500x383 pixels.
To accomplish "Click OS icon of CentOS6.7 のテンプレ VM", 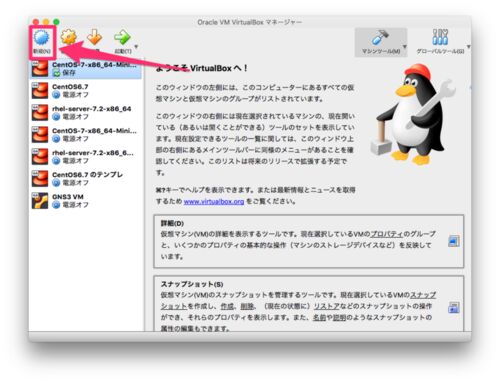I will pos(40,179).
